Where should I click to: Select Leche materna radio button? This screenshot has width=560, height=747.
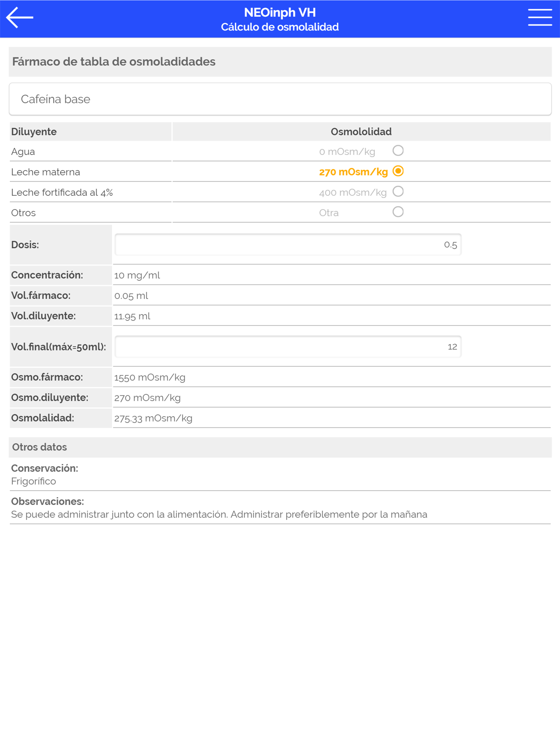(x=398, y=171)
